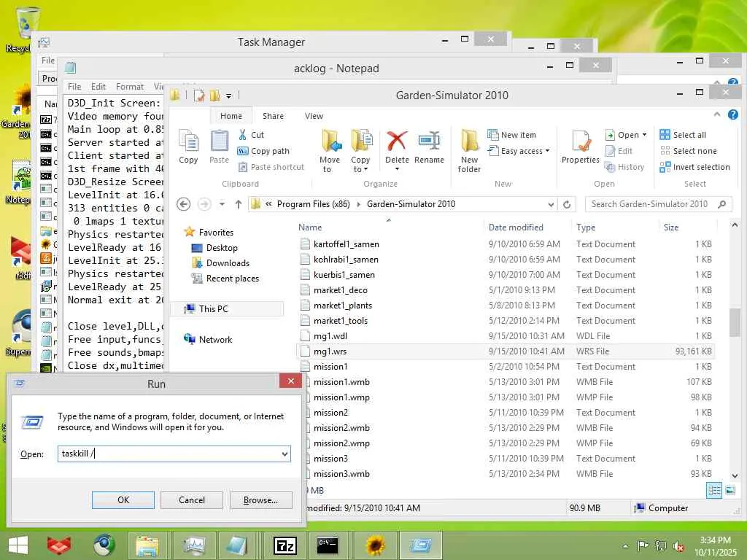Go back with Explorer Back arrow
The image size is (747, 560).
(x=183, y=204)
